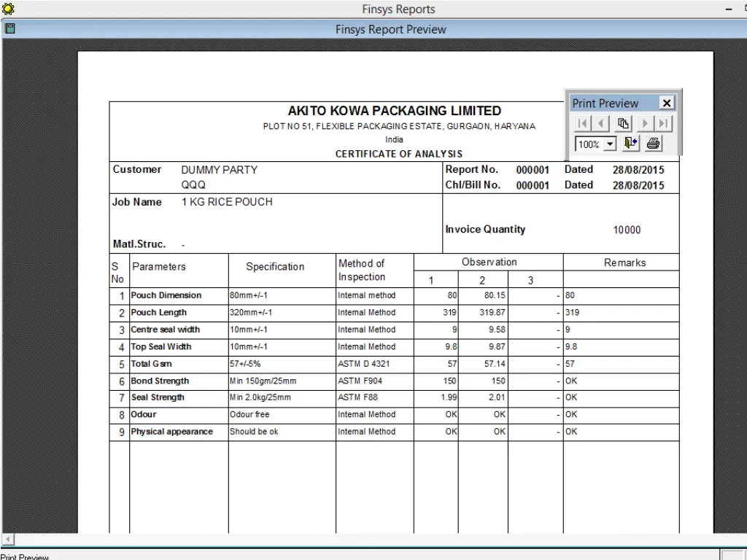Click the Total Gsm parameter

coord(152,364)
